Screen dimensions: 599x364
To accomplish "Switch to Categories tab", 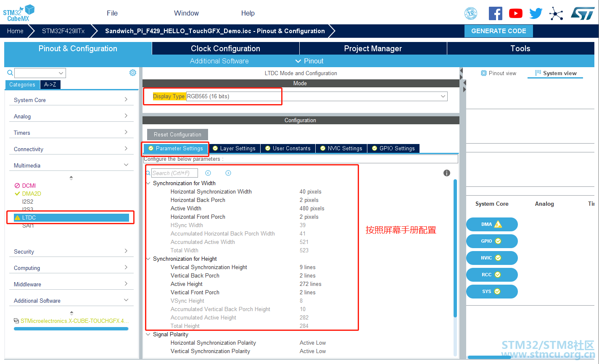I will [22, 84].
